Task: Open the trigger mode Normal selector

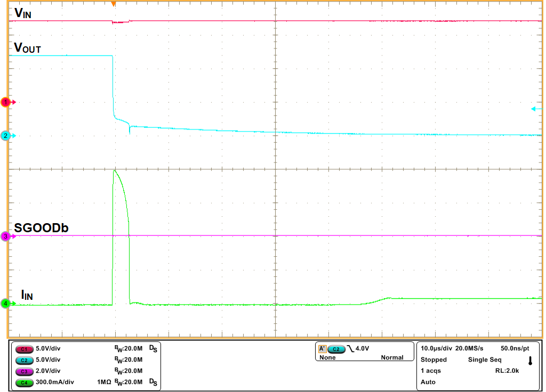Action: click(x=392, y=357)
